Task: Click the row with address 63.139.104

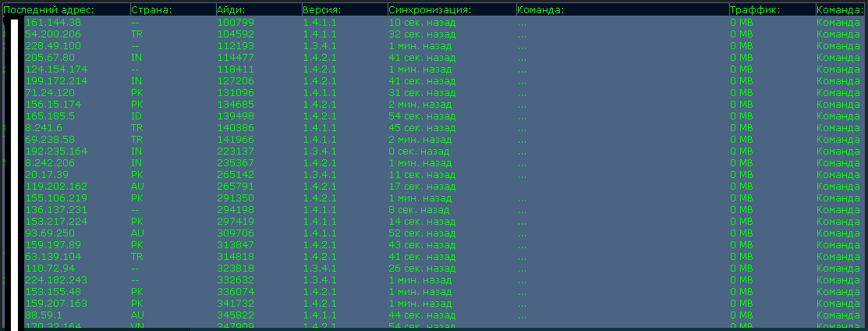Action: [x=53, y=257]
